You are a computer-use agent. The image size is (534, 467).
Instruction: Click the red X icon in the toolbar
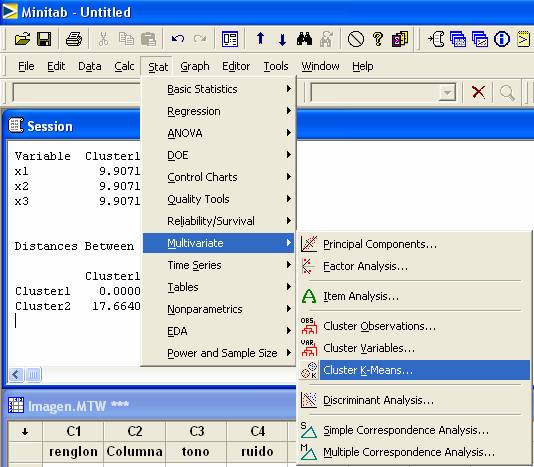tap(478, 92)
